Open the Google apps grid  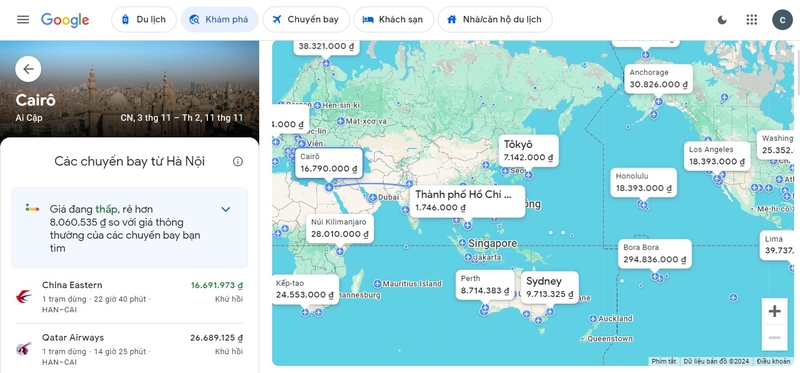752,19
